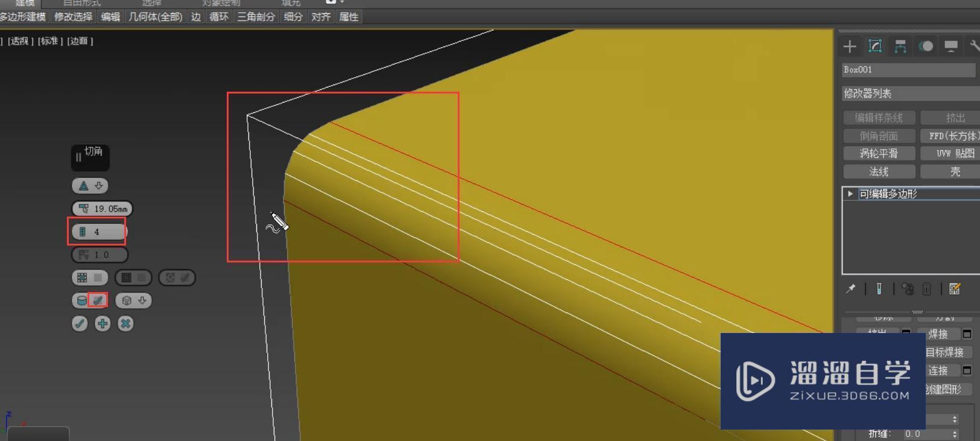980x441 pixels.
Task: Open the cube smoothing type dropdown
Action: coord(133,300)
